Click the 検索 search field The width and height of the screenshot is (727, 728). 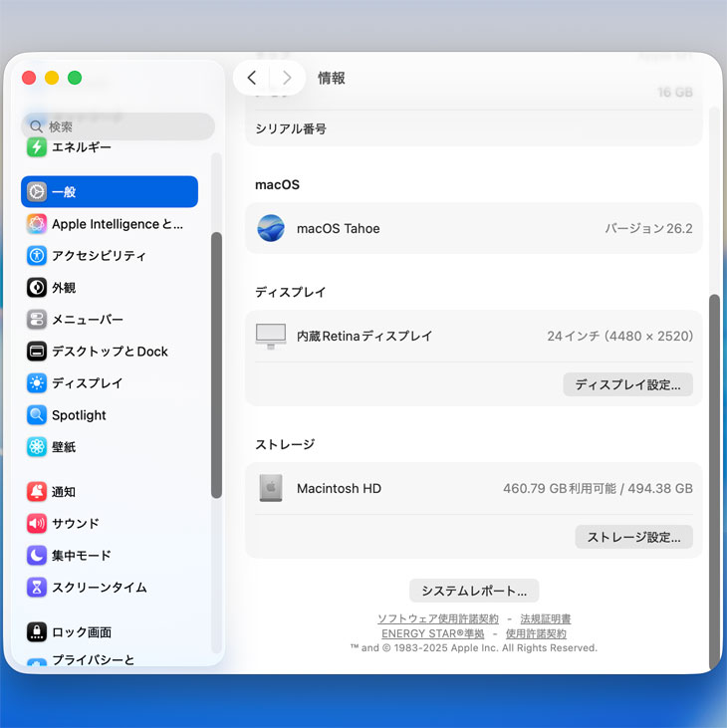click(x=120, y=126)
